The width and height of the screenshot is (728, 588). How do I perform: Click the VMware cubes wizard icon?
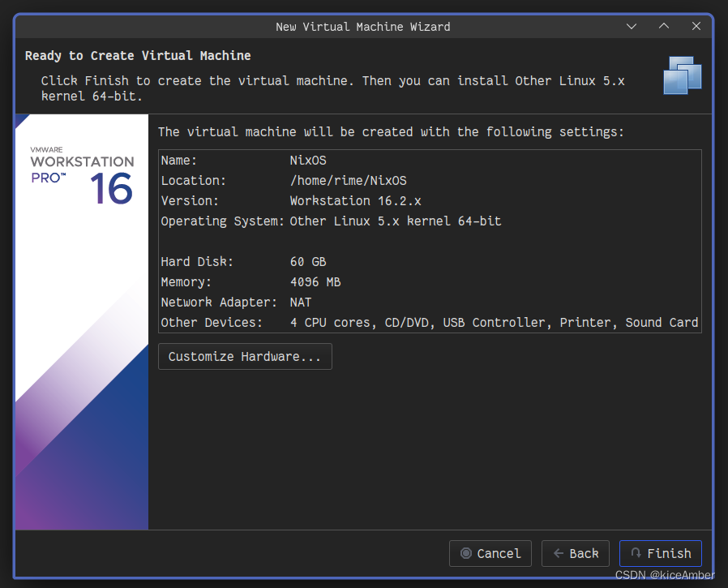[x=682, y=75]
